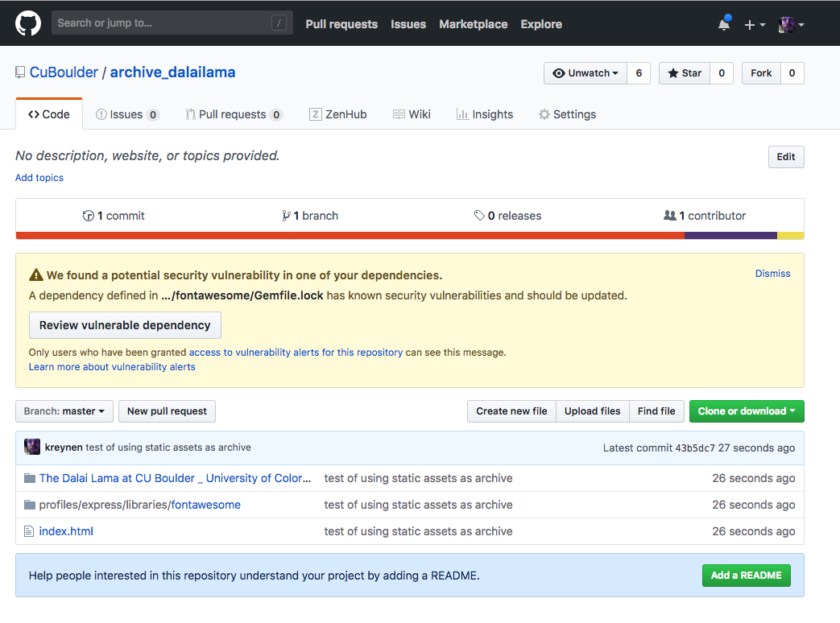Open the Settings tab

(567, 114)
